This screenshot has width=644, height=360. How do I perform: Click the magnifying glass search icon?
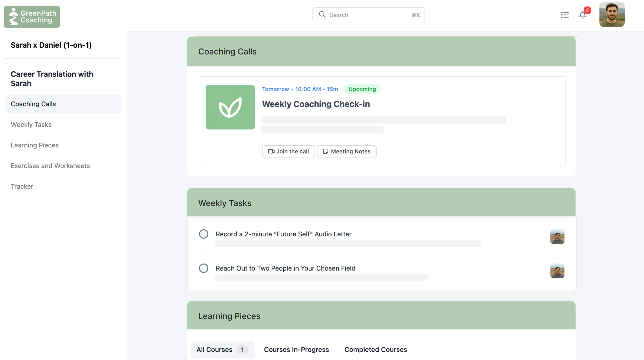322,14
